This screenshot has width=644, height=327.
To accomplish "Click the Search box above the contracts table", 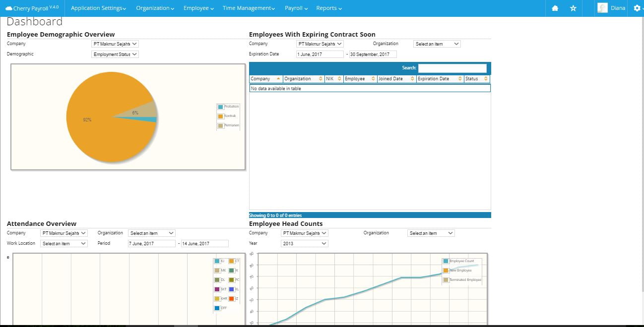I will (452, 68).
